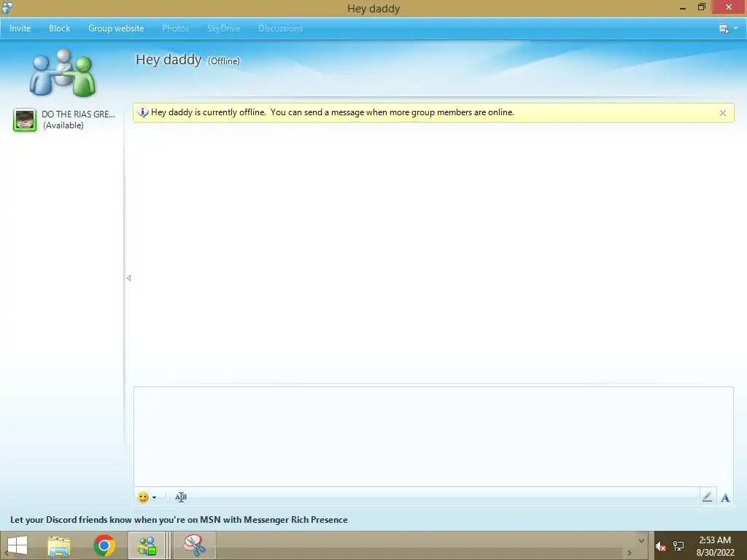The image size is (747, 560).
Task: Expand the menu dropdown arrow at top right
Action: pyautogui.click(x=735, y=28)
